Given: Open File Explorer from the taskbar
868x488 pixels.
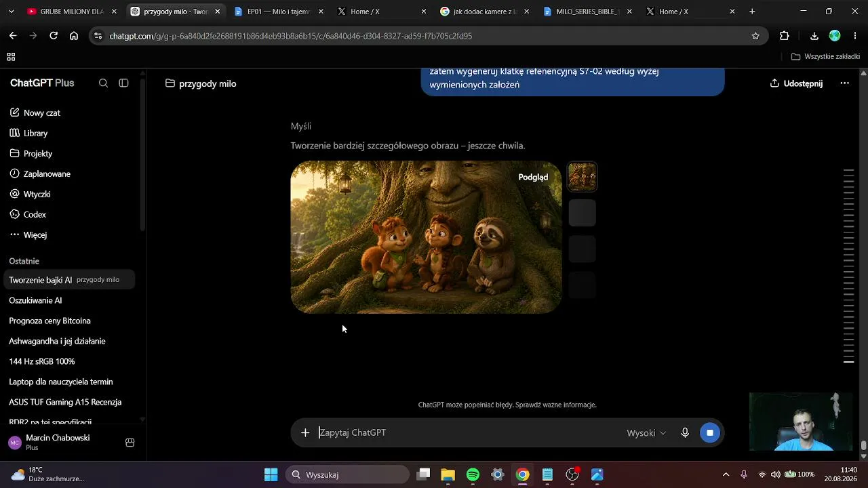Looking at the screenshot, I should tap(448, 474).
